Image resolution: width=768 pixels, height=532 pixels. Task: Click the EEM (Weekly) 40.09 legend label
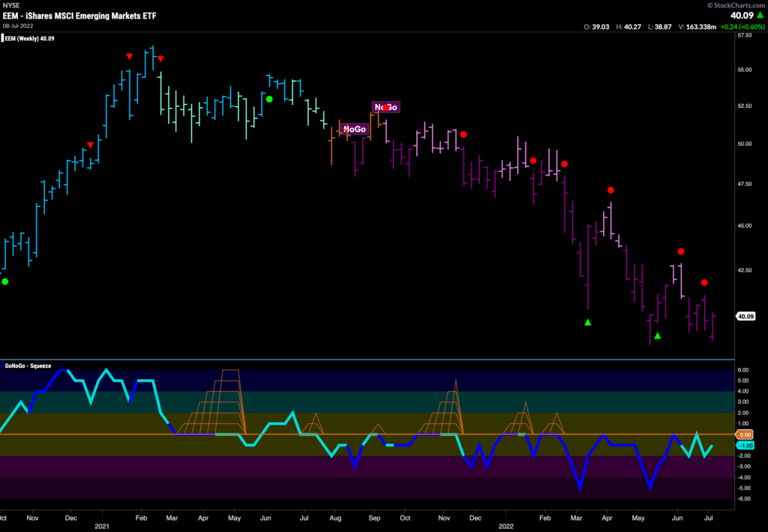[x=29, y=39]
